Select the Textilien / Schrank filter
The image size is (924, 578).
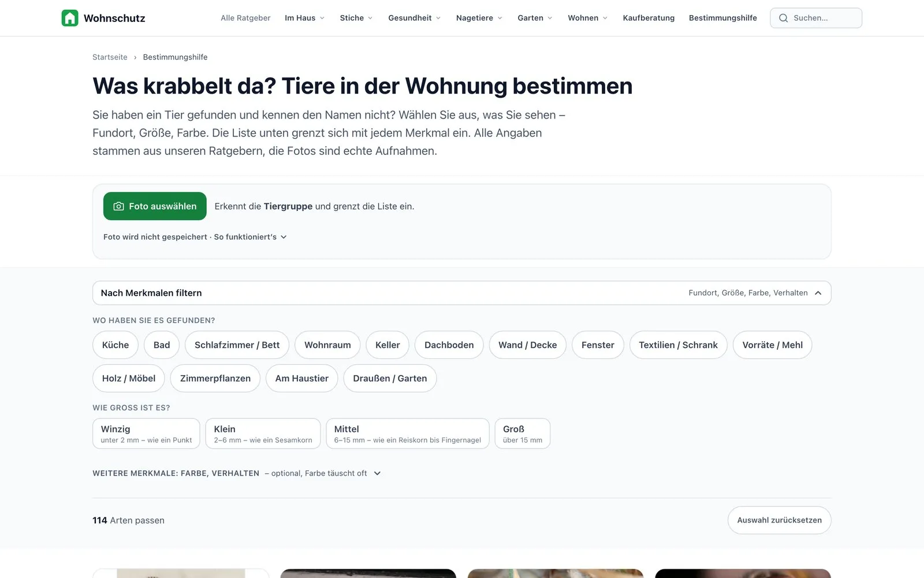point(678,345)
